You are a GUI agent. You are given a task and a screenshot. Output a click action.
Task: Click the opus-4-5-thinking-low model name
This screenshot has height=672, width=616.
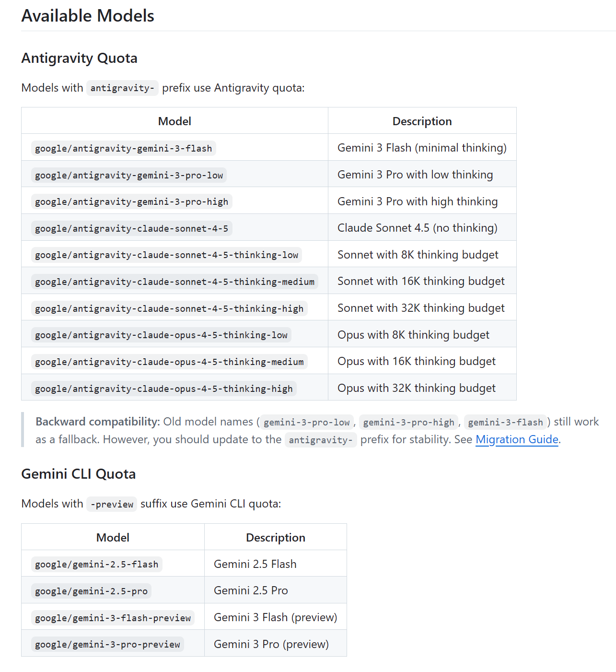point(161,335)
